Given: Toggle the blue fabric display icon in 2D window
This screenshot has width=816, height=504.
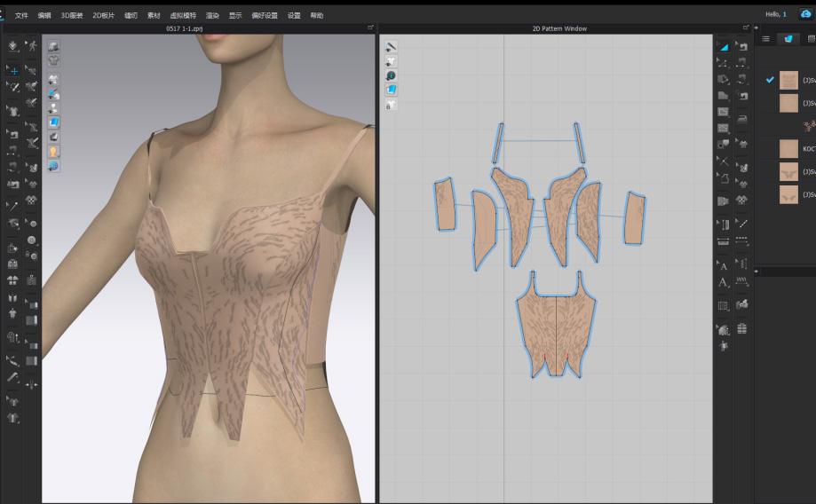Looking at the screenshot, I should tap(392, 90).
